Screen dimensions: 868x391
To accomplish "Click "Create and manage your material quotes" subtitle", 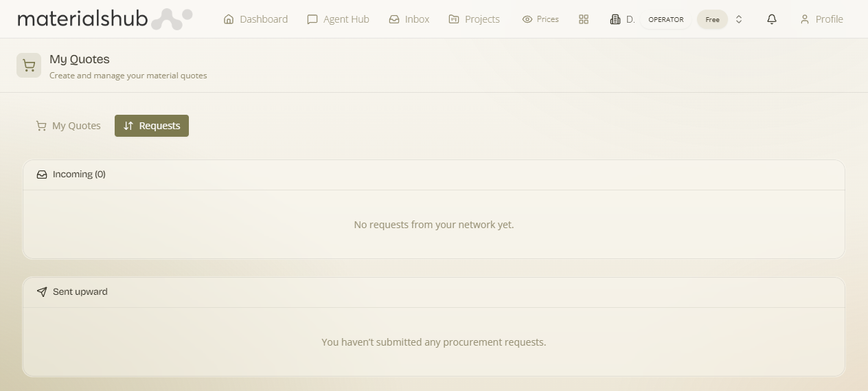I will pos(128,76).
